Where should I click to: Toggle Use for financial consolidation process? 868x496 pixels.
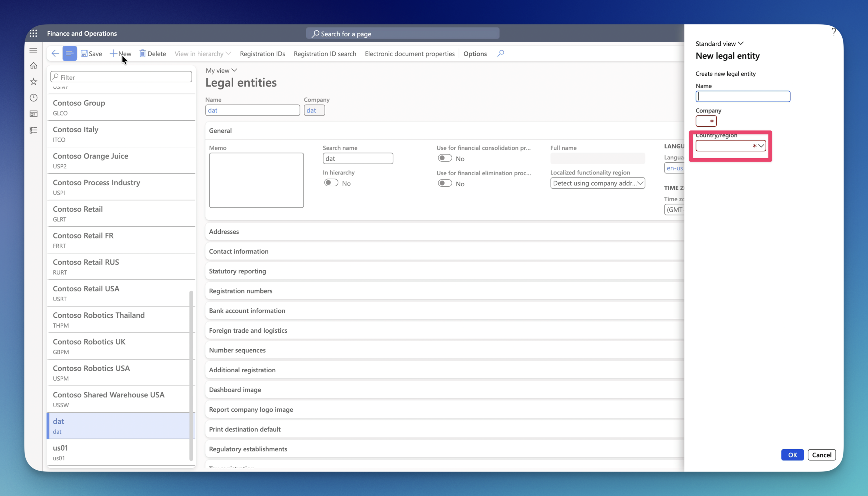pyautogui.click(x=445, y=158)
